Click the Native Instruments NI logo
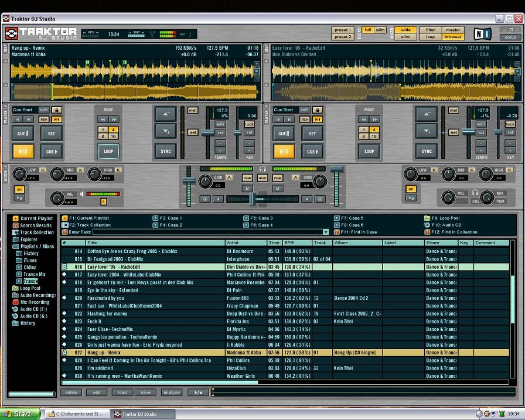The height and width of the screenshot is (420, 525). pyautogui.click(x=482, y=33)
